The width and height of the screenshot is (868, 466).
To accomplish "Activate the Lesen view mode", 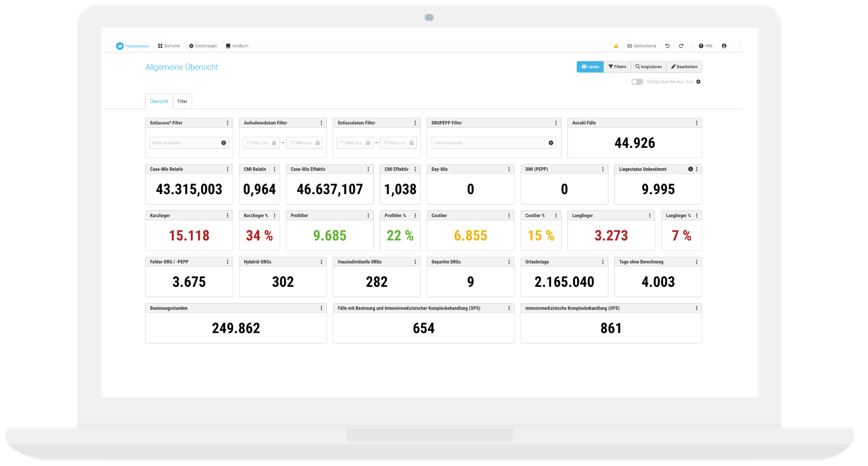I will coord(590,67).
